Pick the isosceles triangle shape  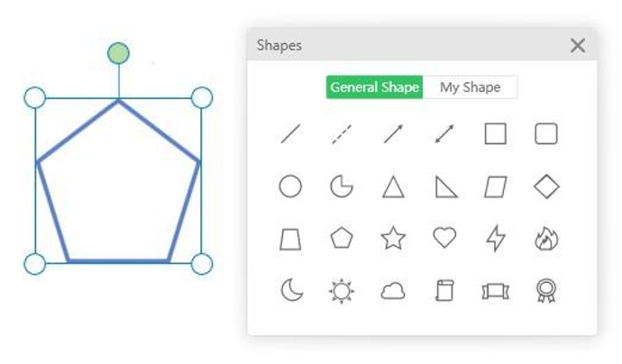(393, 187)
